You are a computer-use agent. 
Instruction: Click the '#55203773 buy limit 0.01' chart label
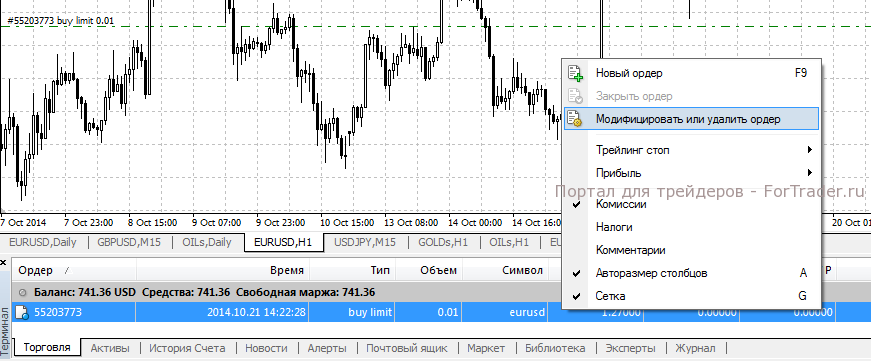tap(61, 21)
